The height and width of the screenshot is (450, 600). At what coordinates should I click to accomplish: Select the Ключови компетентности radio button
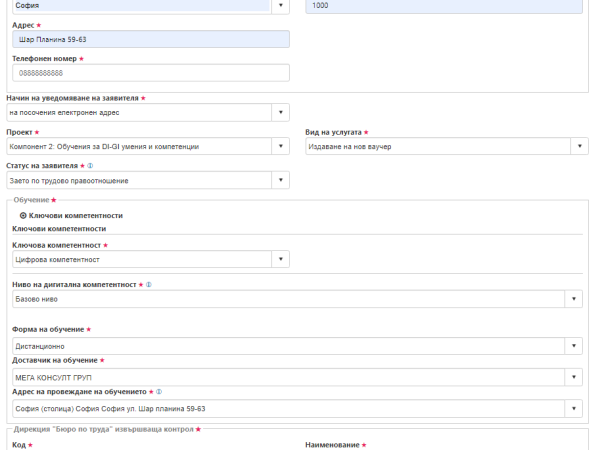[x=23, y=216]
